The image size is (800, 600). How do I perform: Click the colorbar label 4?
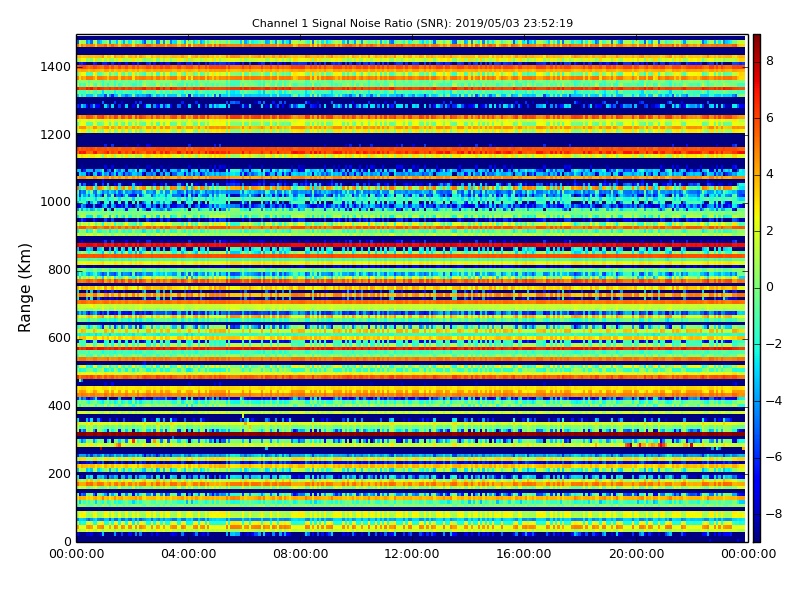tap(770, 174)
